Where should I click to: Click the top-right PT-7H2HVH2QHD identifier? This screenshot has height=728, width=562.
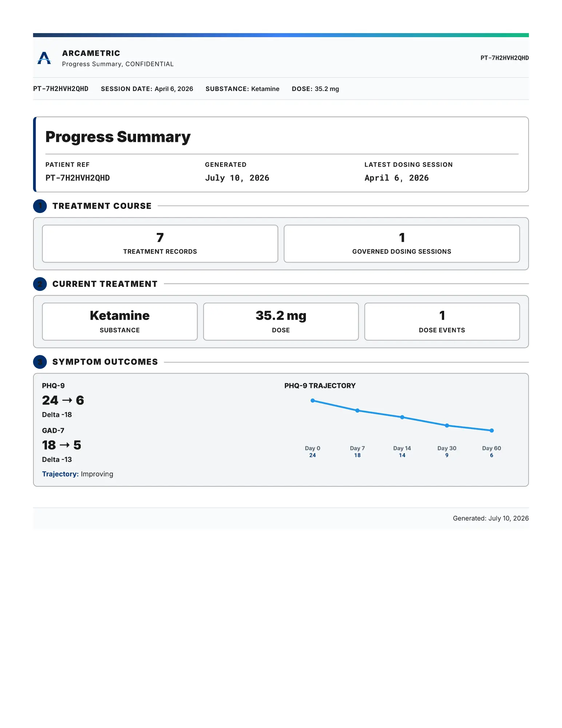pyautogui.click(x=505, y=58)
